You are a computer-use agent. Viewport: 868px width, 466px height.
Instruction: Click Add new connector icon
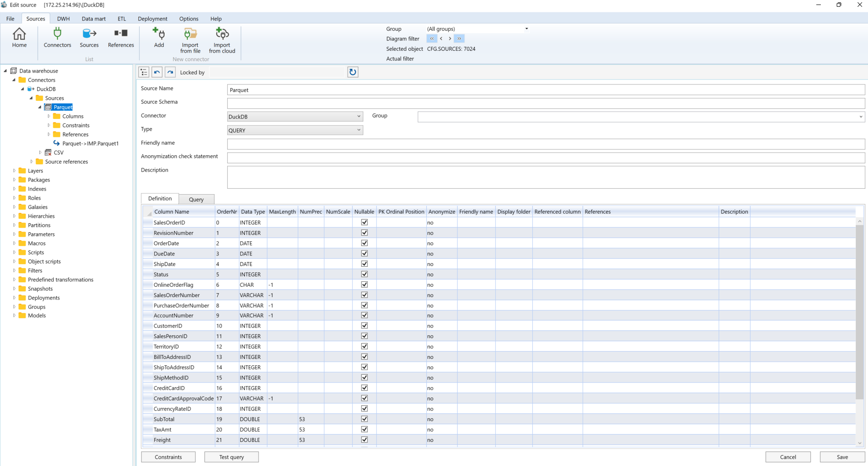pyautogui.click(x=159, y=37)
